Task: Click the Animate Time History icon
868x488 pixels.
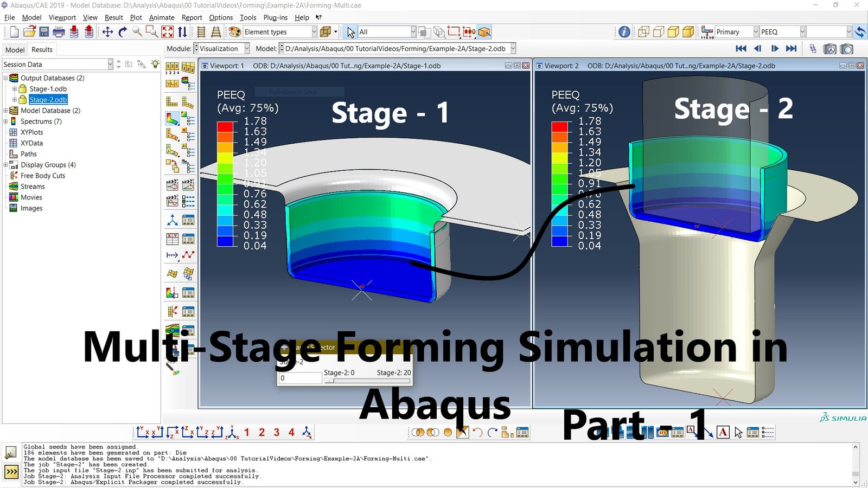Action: pos(188,185)
